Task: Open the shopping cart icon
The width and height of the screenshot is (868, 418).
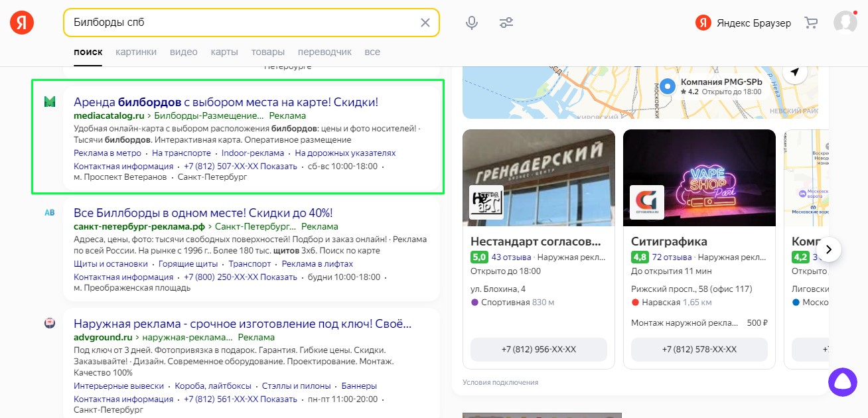Action: pyautogui.click(x=811, y=22)
